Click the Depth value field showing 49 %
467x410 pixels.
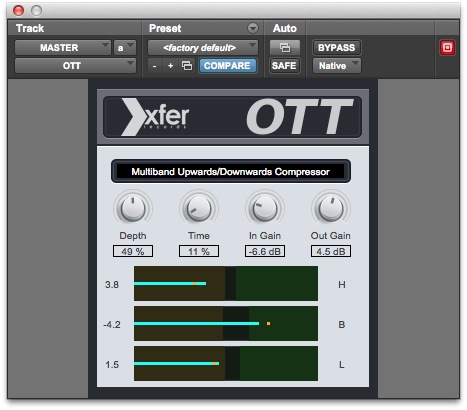(x=133, y=251)
